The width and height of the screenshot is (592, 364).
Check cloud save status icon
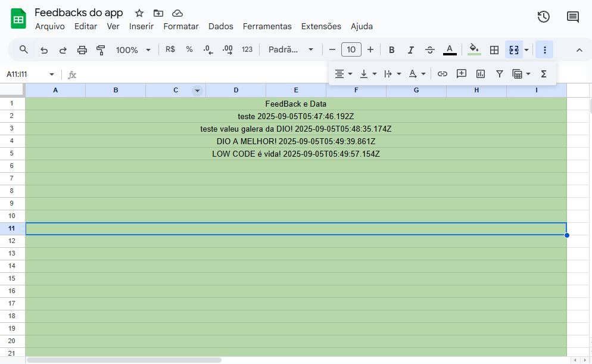point(177,13)
